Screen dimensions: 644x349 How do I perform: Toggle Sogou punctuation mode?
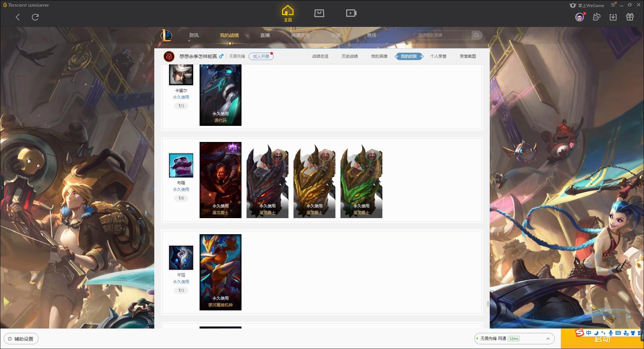(603, 333)
